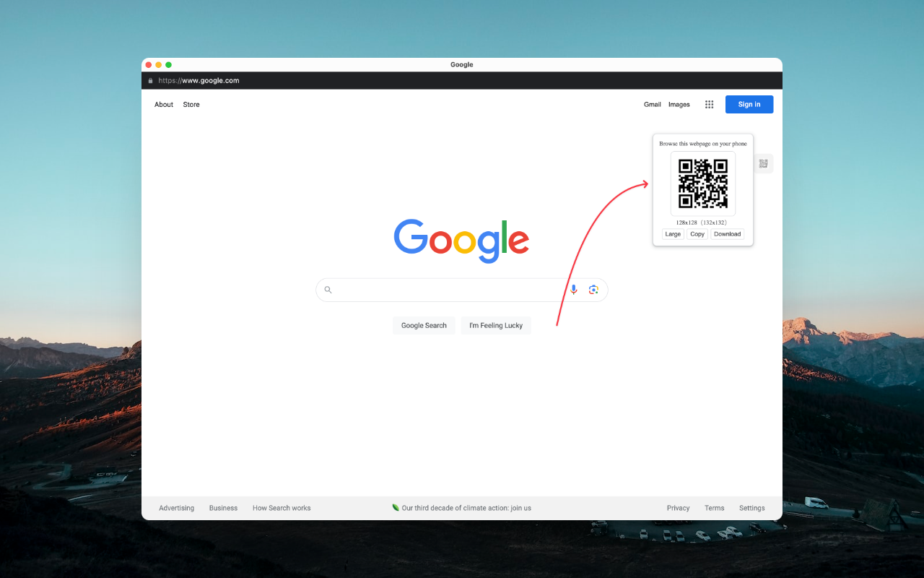Screen dimensions: 924x578
Task: Open Google Lens image search icon
Action: 593,290
